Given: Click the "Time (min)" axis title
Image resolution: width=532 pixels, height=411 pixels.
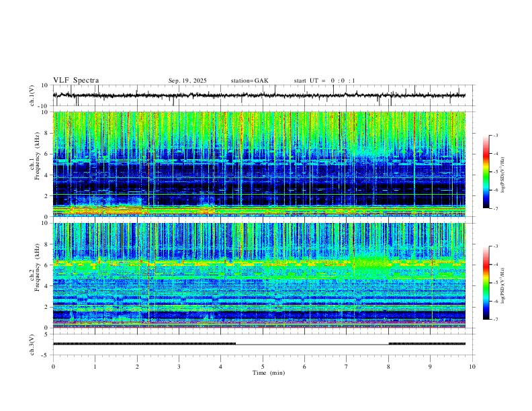Looking at the screenshot, I should click(269, 373).
